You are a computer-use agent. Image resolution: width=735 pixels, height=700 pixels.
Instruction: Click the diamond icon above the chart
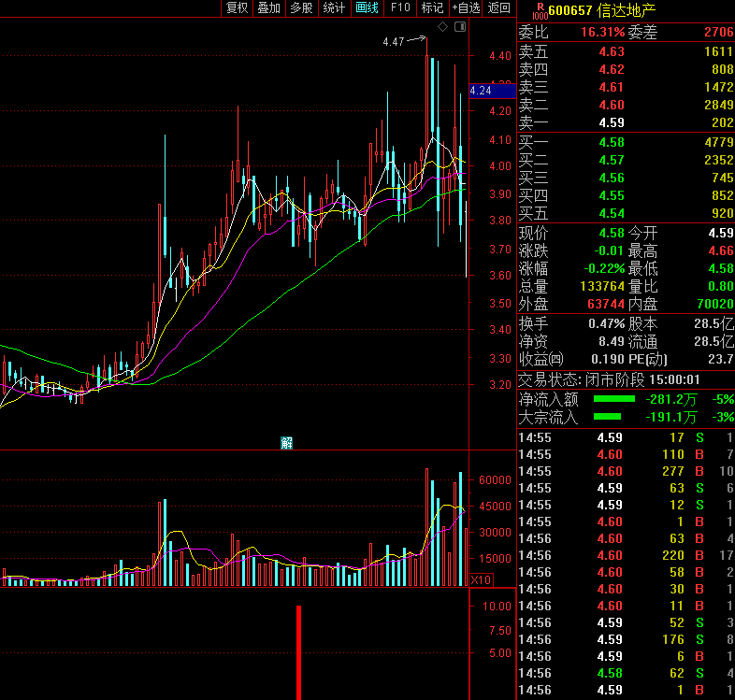[442, 27]
